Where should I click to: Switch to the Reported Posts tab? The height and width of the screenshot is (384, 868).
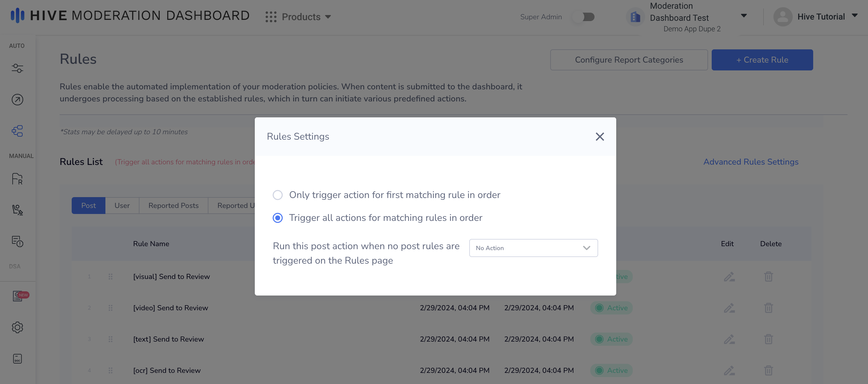(x=173, y=206)
